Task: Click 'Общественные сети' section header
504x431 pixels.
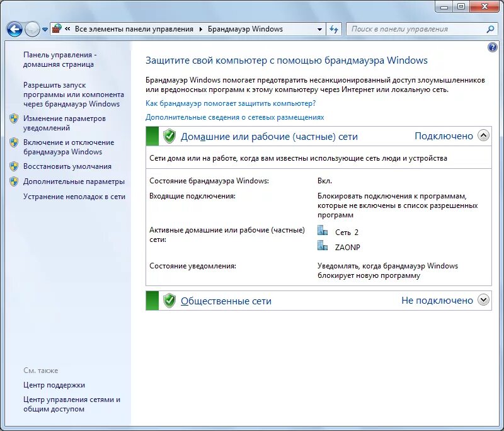Action: point(226,301)
